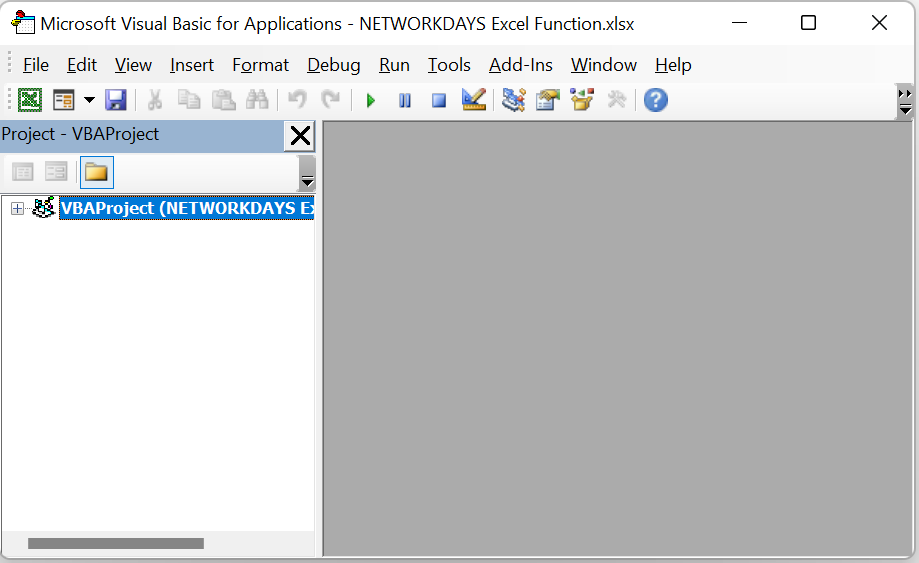The image size is (919, 563).
Task: Close the Project - VBAProject pane
Action: (x=300, y=135)
